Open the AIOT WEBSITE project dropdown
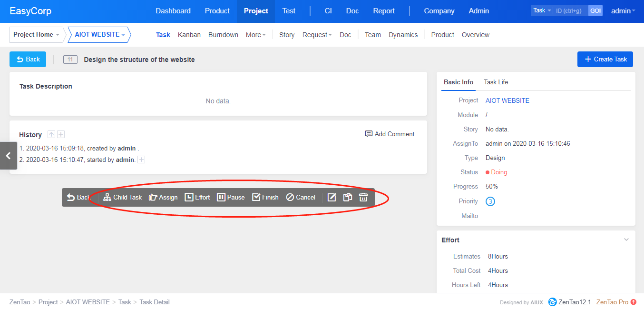Screen dimensions: 644x310 point(99,35)
